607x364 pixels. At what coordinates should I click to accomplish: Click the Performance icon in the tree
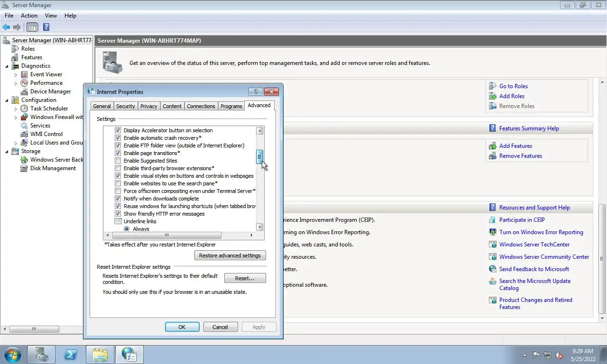[25, 83]
